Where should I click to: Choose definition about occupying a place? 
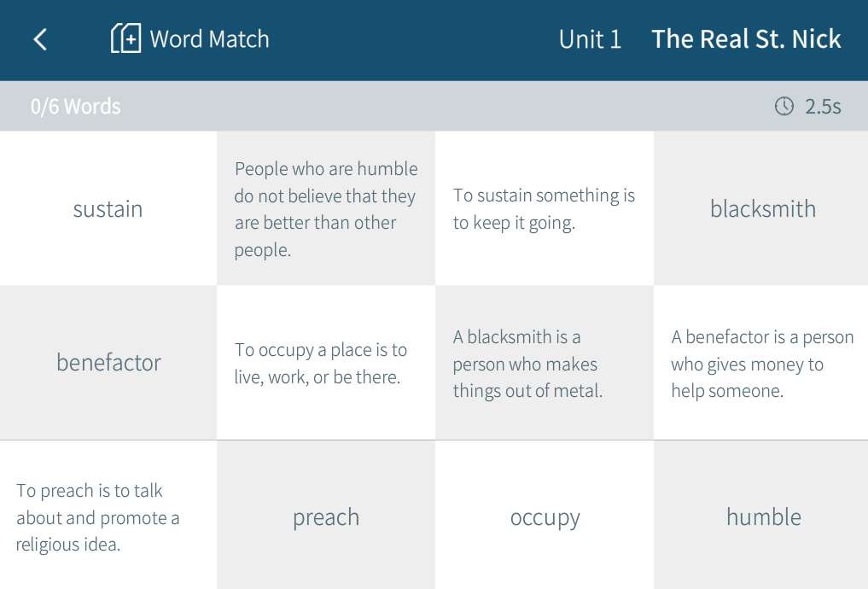click(x=326, y=363)
